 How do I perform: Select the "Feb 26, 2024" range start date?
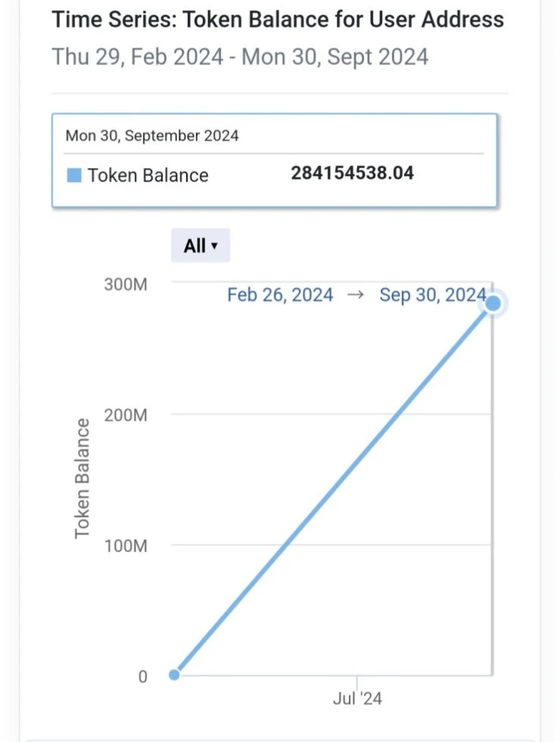280,295
